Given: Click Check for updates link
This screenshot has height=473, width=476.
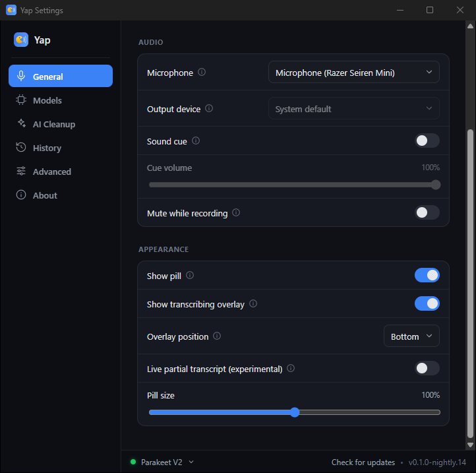Looking at the screenshot, I should (363, 462).
